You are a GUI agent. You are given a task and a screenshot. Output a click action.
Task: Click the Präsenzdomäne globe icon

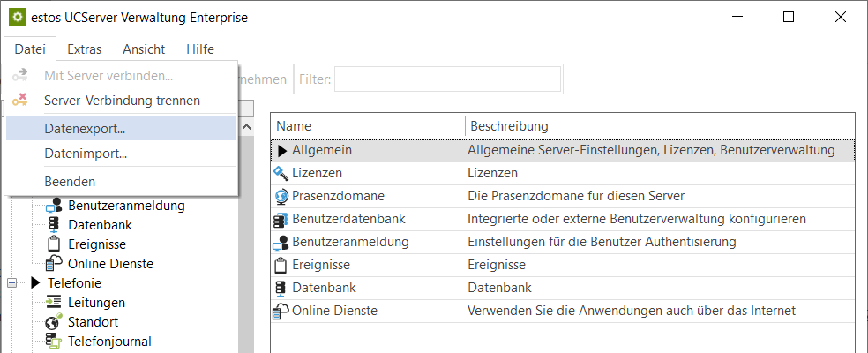pyautogui.click(x=281, y=196)
